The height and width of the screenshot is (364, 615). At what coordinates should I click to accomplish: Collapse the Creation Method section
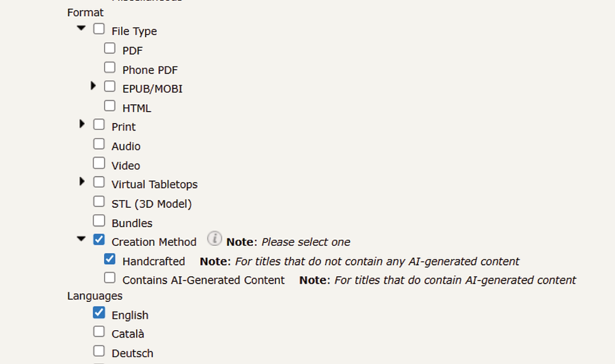[81, 238]
